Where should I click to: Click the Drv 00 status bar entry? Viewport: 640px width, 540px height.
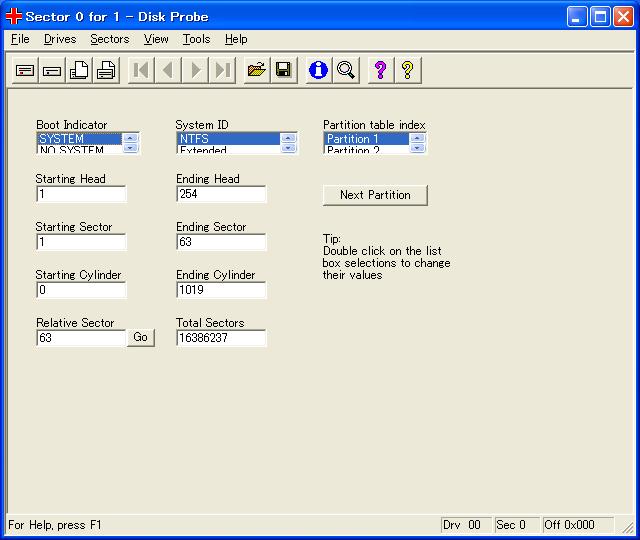coord(466,525)
